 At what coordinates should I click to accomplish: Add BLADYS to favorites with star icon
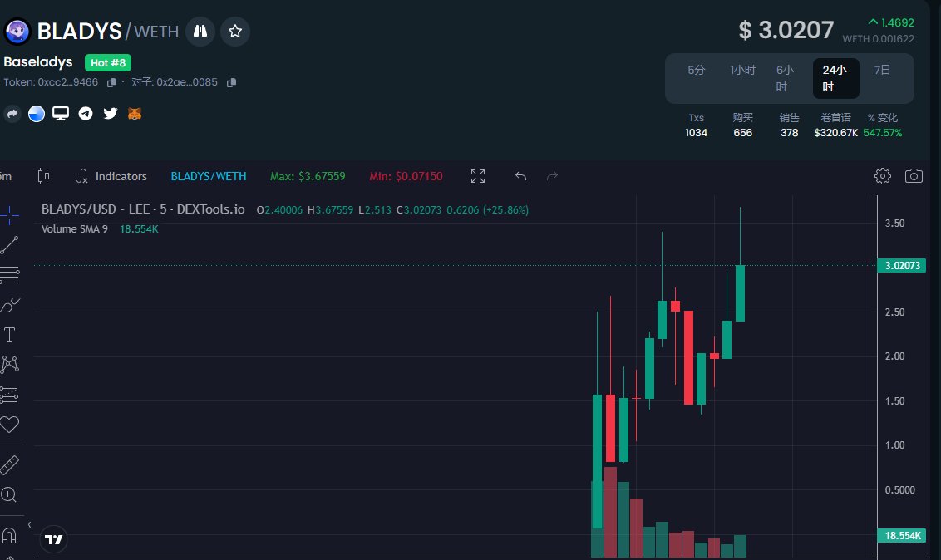coord(235,32)
